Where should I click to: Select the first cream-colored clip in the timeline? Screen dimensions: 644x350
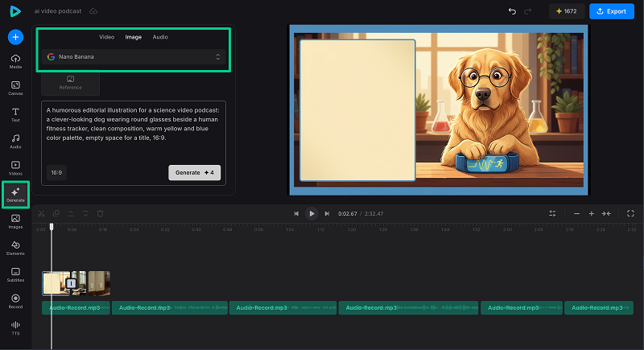pos(56,283)
